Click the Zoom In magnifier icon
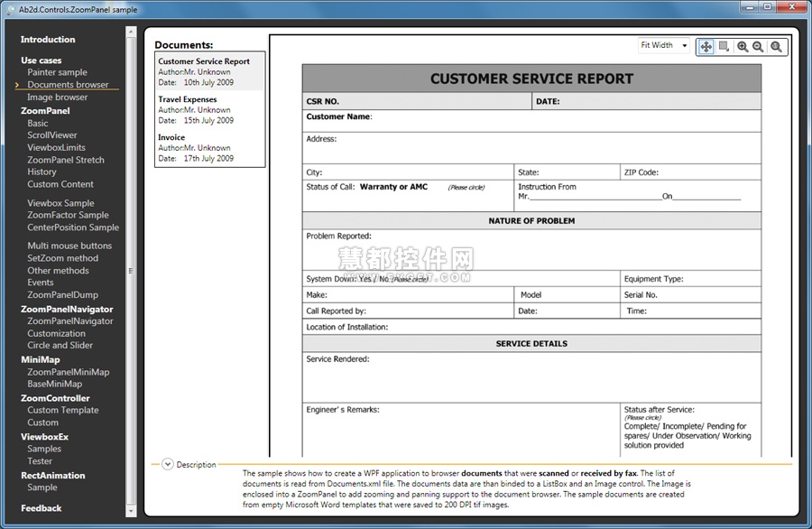 pos(743,46)
